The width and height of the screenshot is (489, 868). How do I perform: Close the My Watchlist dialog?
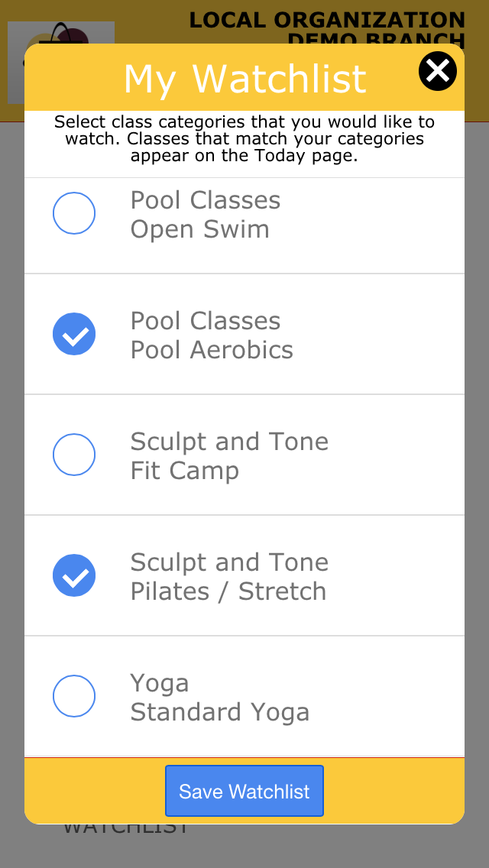tap(438, 71)
